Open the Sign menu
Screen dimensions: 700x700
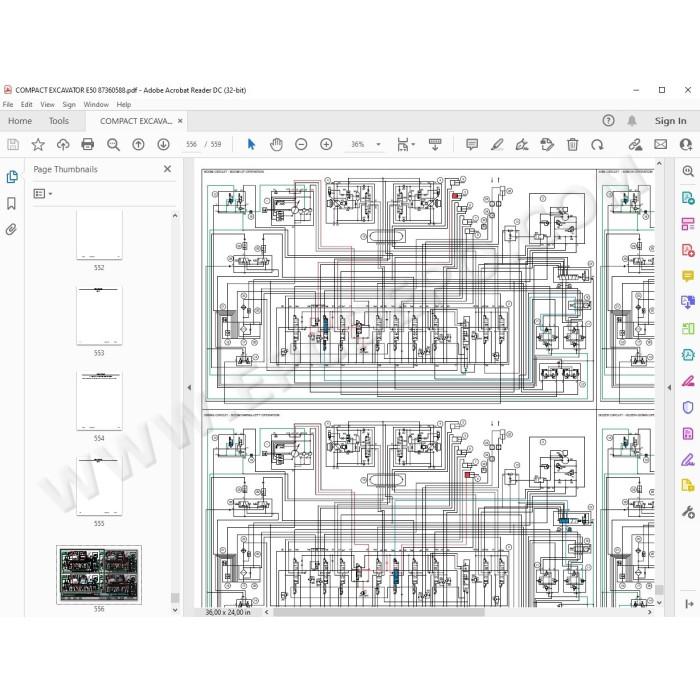69,104
